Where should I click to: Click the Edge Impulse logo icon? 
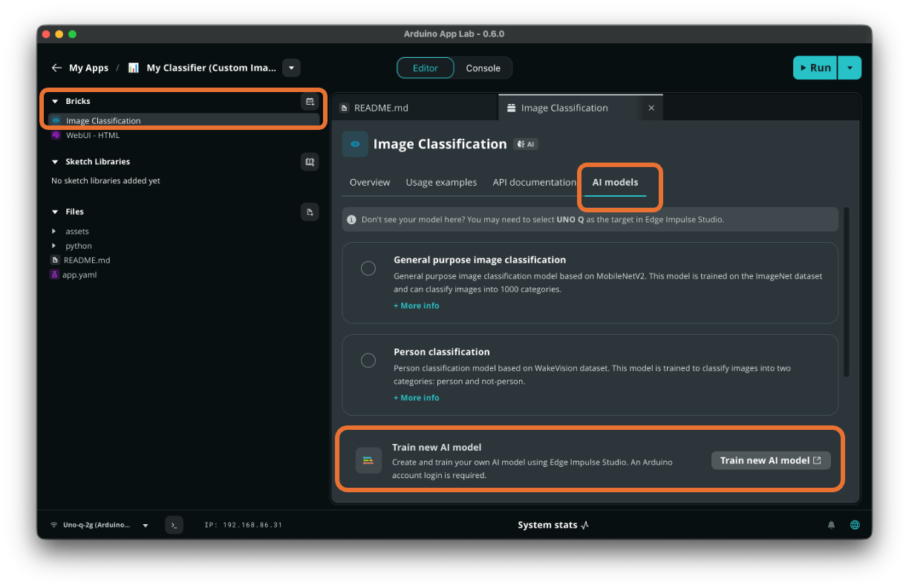pyautogui.click(x=368, y=460)
